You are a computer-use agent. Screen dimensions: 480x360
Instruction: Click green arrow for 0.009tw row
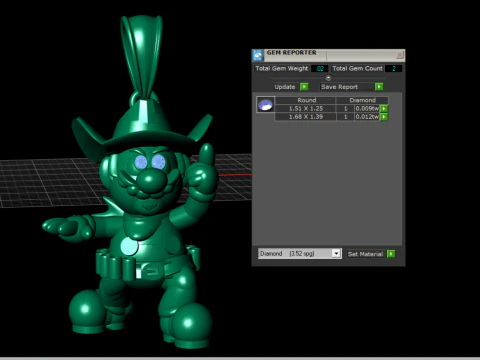click(384, 109)
